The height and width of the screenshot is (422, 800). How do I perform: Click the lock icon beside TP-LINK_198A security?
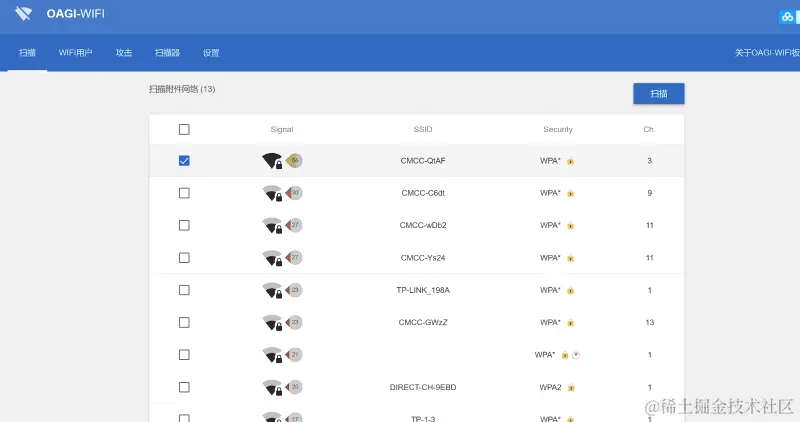[570, 290]
